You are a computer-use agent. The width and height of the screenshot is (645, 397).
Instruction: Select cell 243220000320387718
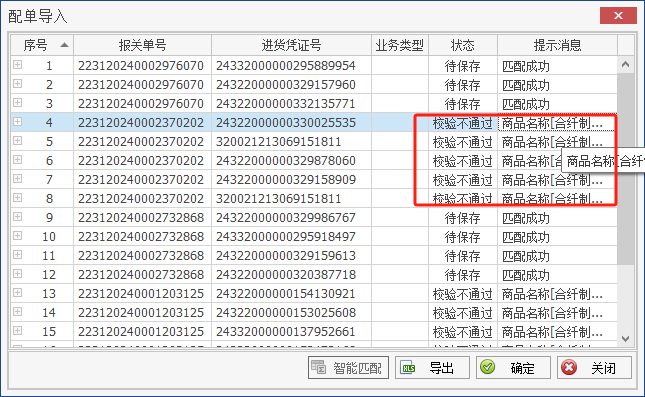(291, 274)
